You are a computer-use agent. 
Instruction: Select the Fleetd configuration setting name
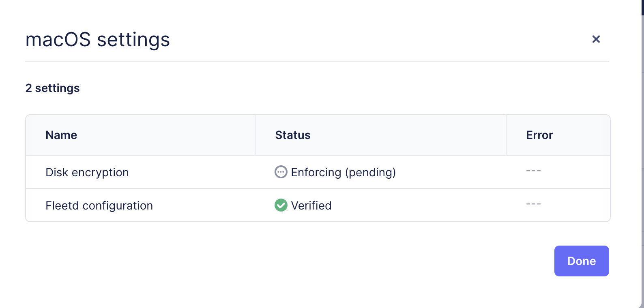pyautogui.click(x=99, y=205)
